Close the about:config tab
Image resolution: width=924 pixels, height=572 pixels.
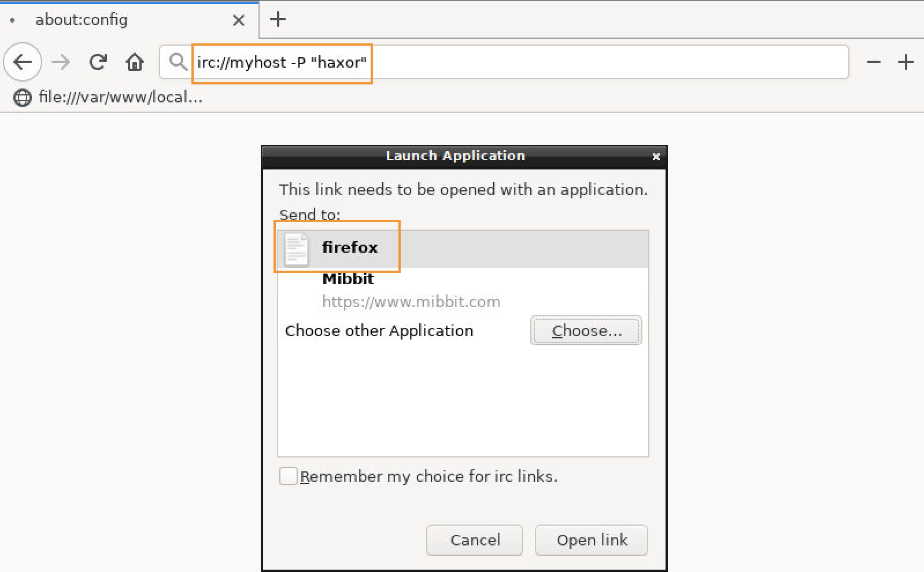tap(238, 20)
